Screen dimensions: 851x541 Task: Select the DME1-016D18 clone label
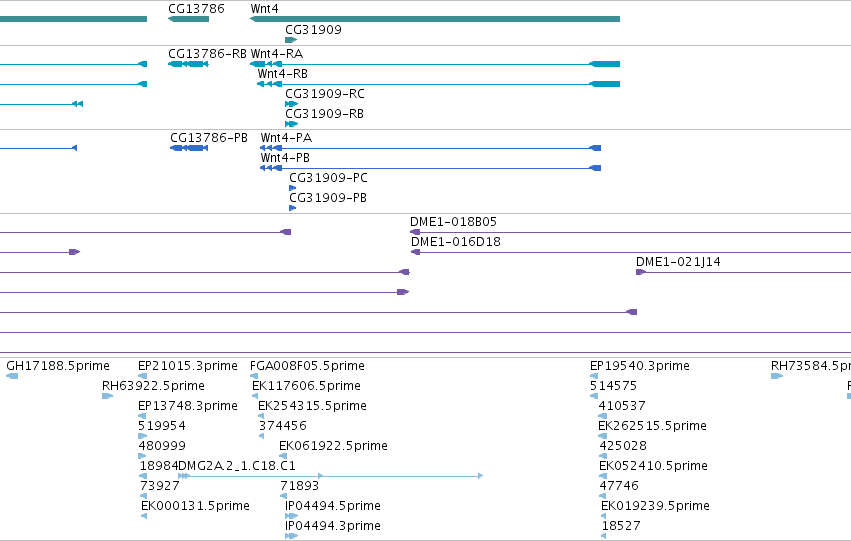(456, 242)
